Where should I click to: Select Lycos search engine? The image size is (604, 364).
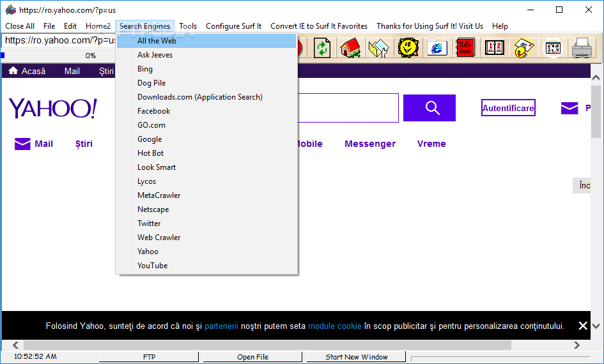[x=206, y=181]
